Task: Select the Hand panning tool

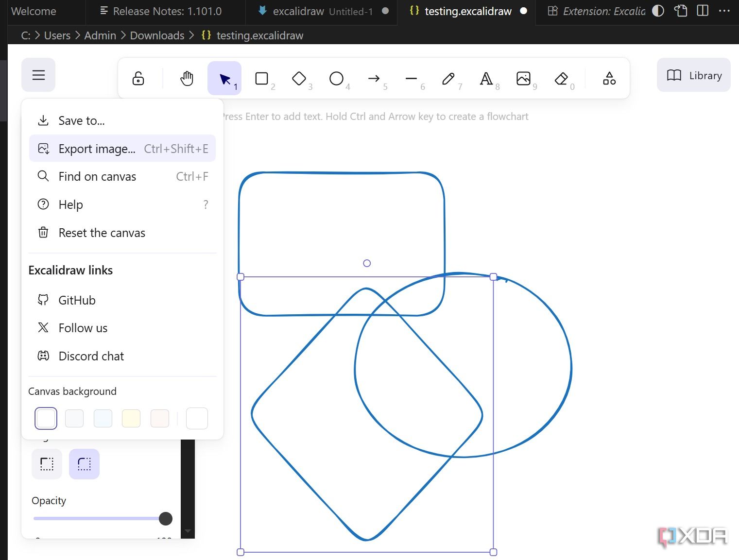Action: (187, 78)
